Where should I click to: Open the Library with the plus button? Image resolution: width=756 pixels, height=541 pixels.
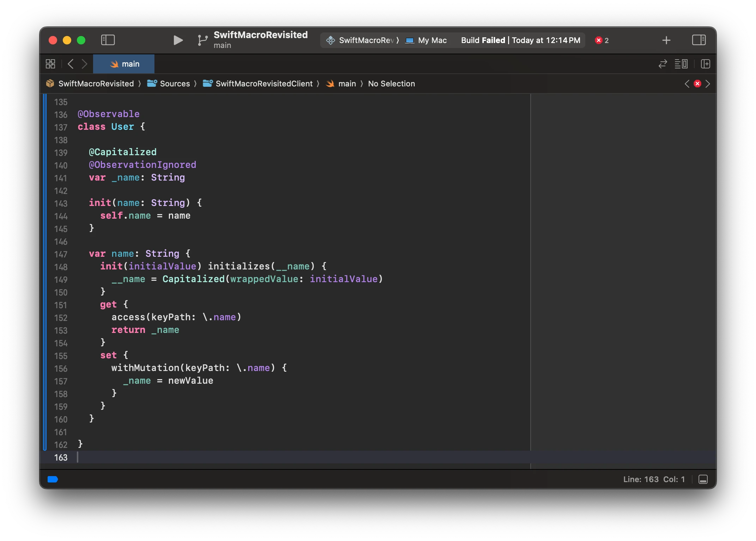(x=666, y=40)
